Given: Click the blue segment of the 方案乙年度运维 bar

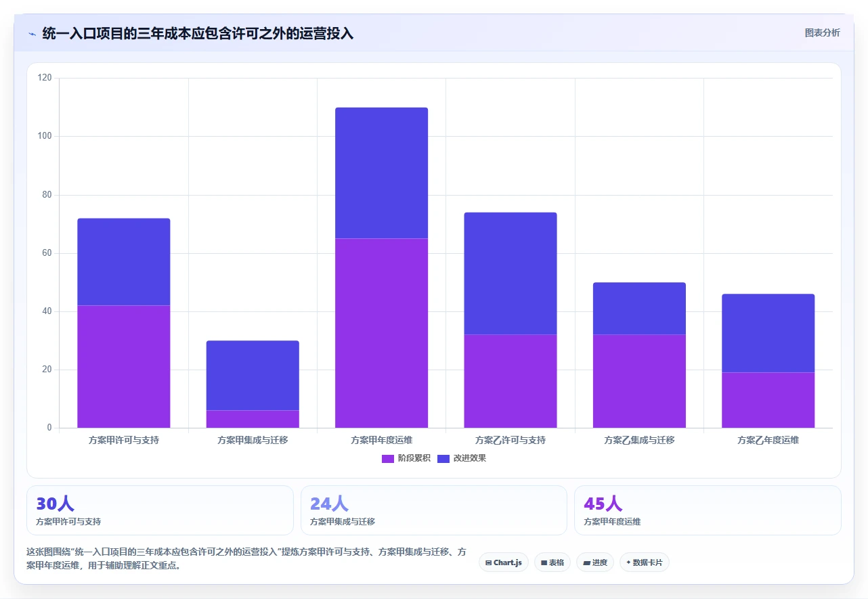Looking at the screenshot, I should point(768,333).
